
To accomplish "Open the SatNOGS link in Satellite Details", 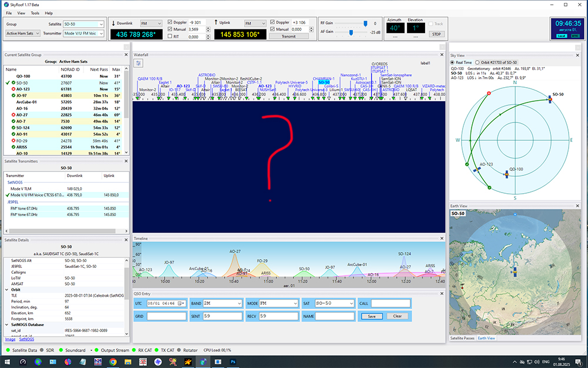I will tap(26, 339).
